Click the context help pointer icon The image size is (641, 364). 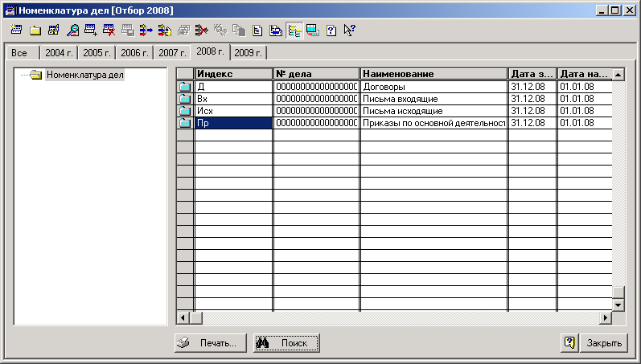tap(350, 31)
